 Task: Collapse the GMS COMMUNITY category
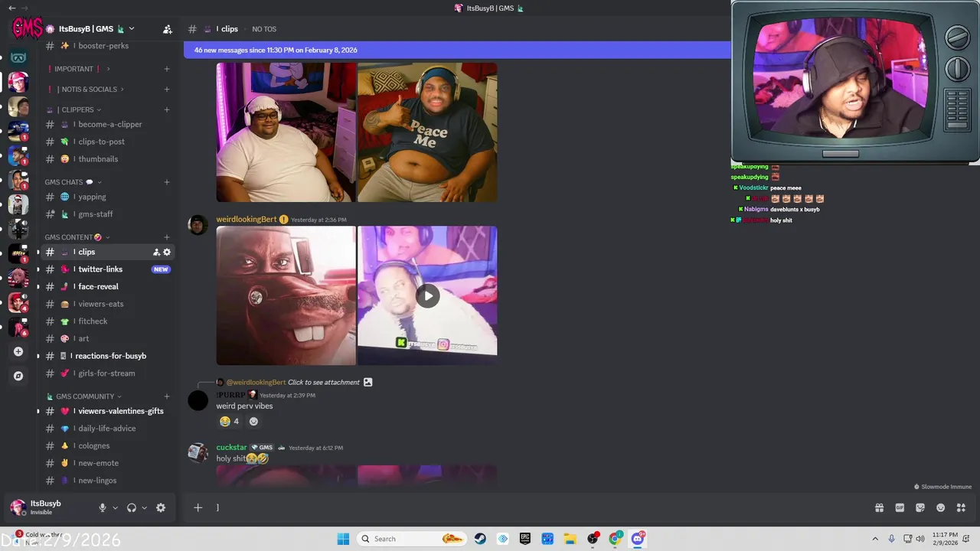pyautogui.click(x=84, y=396)
